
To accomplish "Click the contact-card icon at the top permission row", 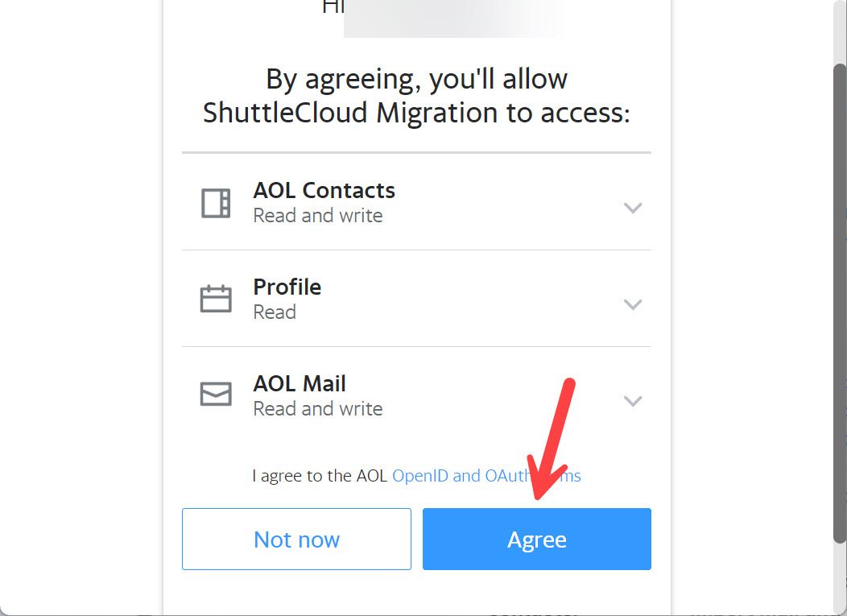I will pos(215,201).
